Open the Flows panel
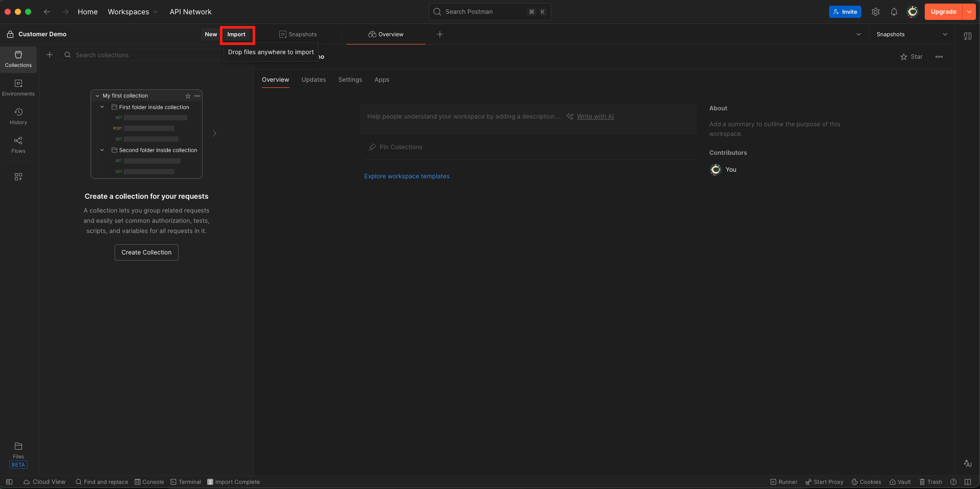This screenshot has width=980, height=489. [18, 145]
